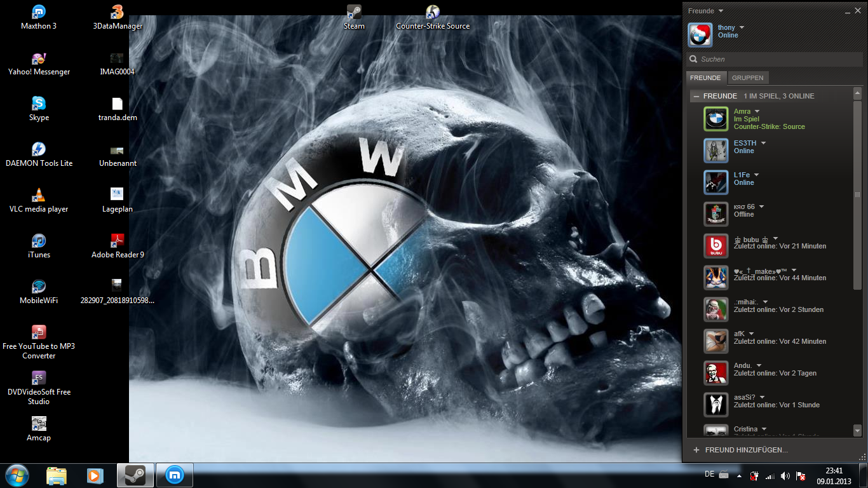The height and width of the screenshot is (488, 868).
Task: Click Amra's BMW avatar
Action: click(x=715, y=119)
